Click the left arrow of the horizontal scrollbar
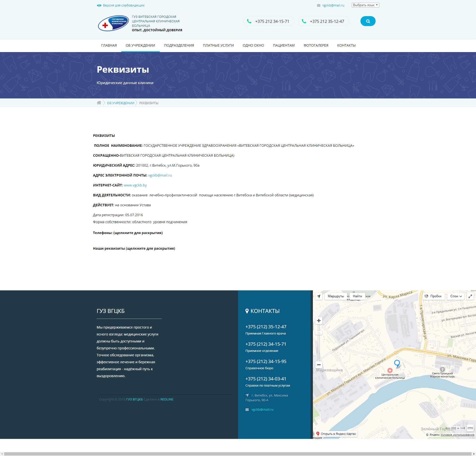This screenshot has width=476, height=456. tap(2, 454)
